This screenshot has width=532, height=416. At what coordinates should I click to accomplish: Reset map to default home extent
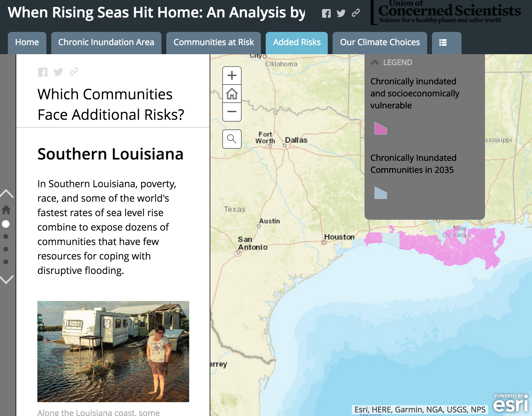point(232,94)
